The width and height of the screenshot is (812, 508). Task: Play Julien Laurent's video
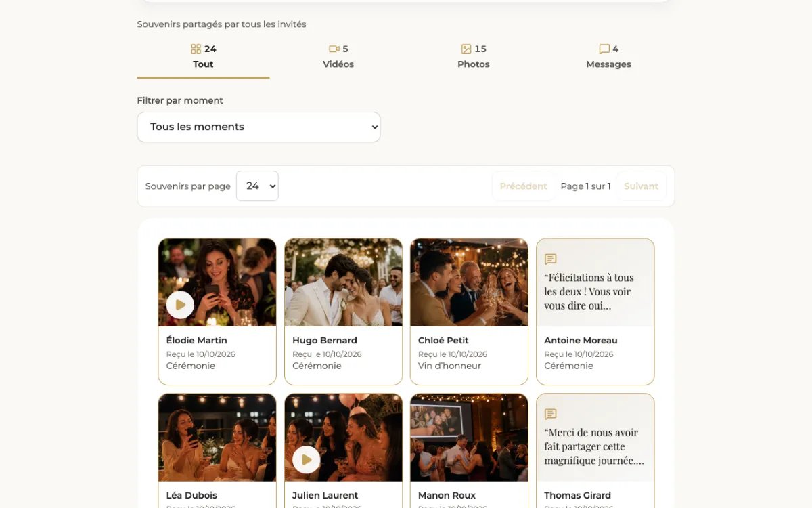click(307, 460)
